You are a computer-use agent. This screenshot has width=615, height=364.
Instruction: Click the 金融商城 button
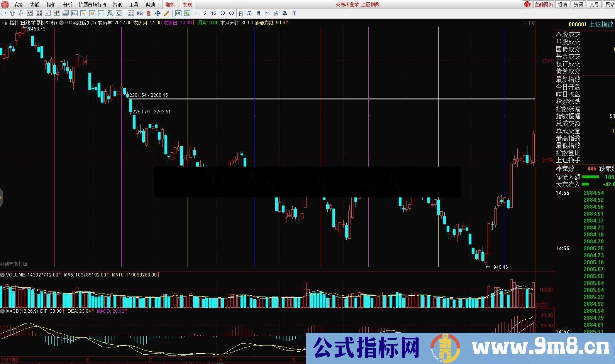tap(544, 4)
